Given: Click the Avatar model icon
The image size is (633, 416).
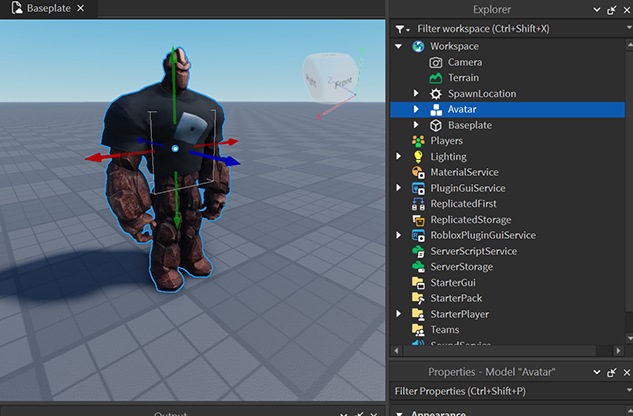Looking at the screenshot, I should pyautogui.click(x=436, y=109).
